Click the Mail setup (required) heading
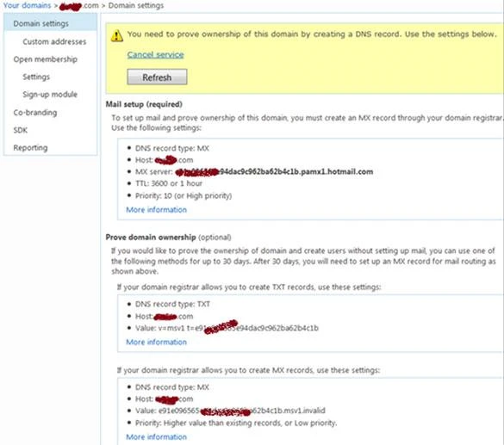This screenshot has height=445, width=504. click(144, 104)
